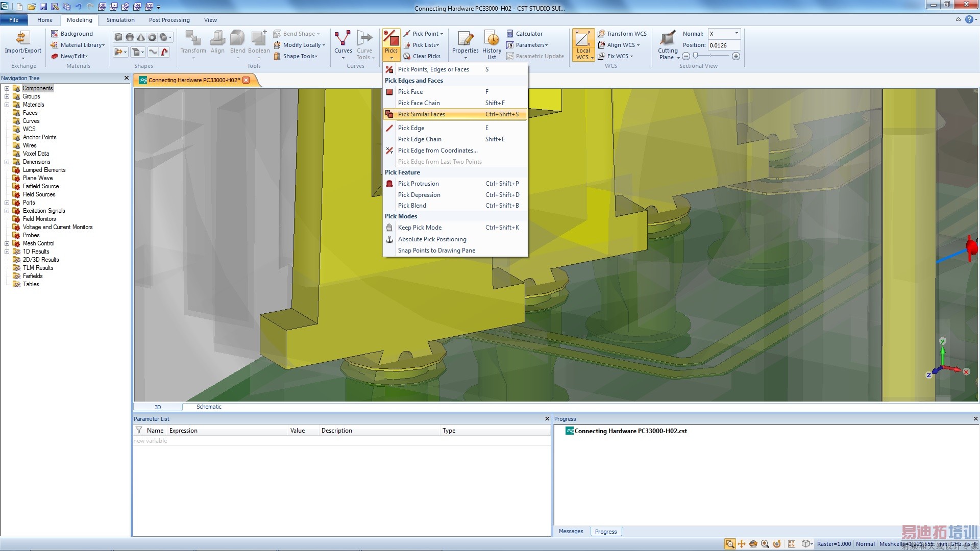Choose Pick Similar Faces menu entry

(421, 114)
